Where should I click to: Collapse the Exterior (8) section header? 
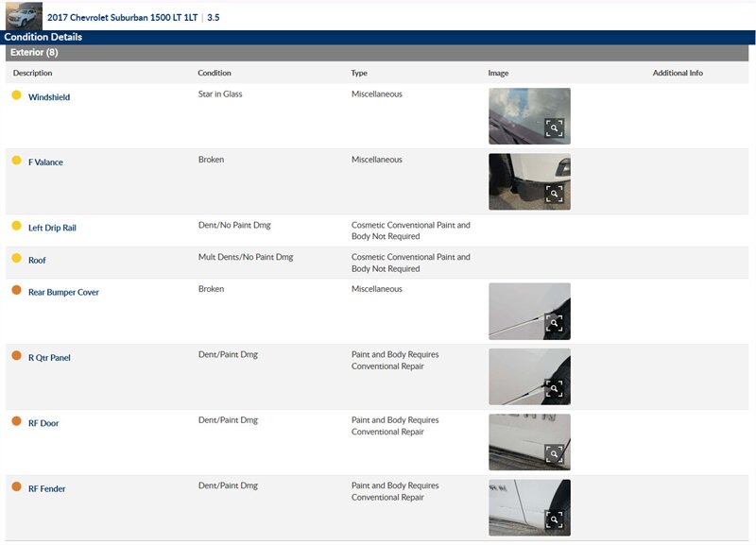coord(34,53)
